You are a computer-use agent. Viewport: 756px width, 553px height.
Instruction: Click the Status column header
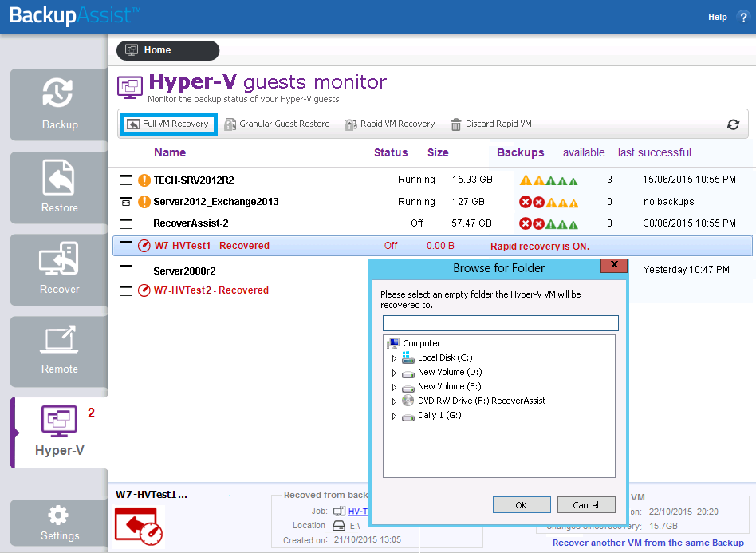point(391,153)
